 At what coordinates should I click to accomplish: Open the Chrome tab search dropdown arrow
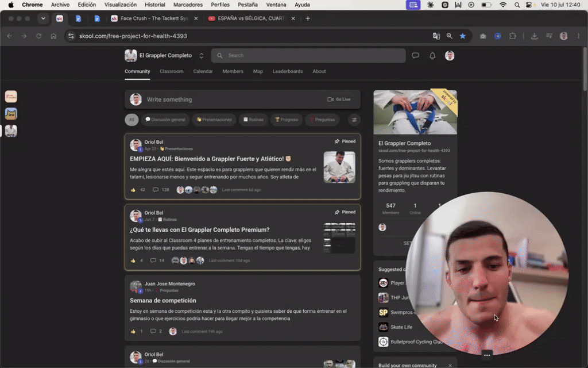click(x=43, y=18)
